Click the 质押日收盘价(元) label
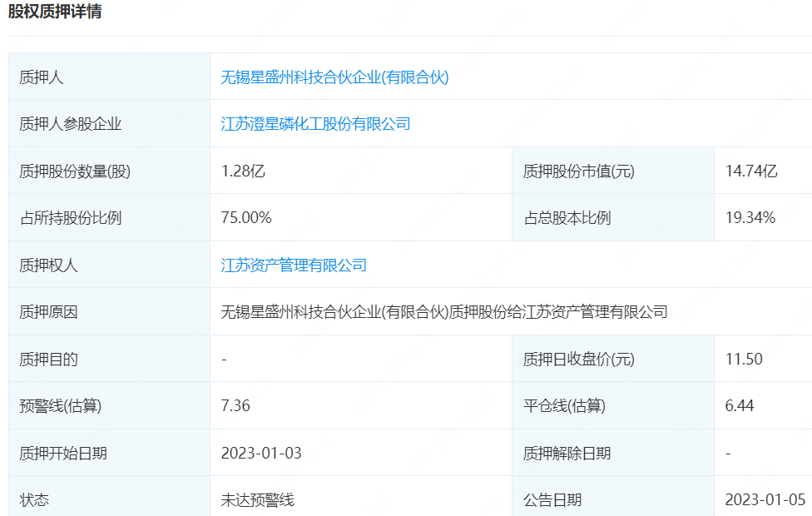 coord(578,359)
